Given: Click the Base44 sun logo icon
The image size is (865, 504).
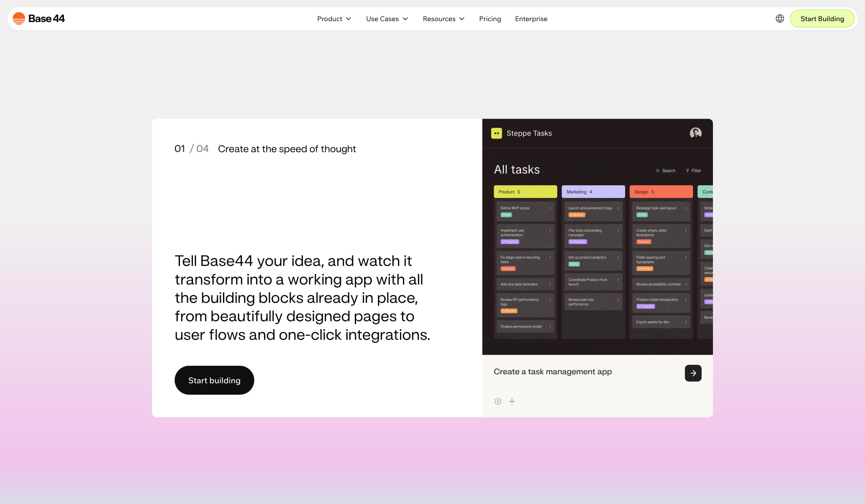Looking at the screenshot, I should (x=19, y=19).
